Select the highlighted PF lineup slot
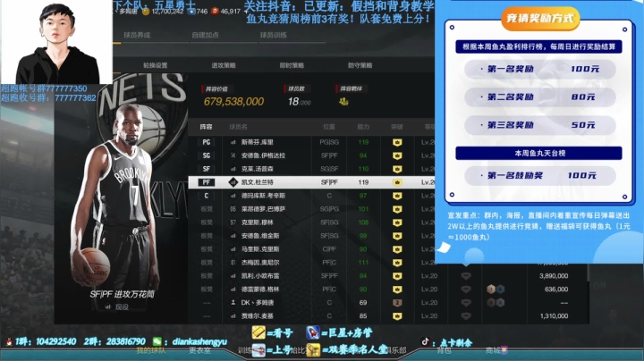Screen dimensions: 644x361 207,182
